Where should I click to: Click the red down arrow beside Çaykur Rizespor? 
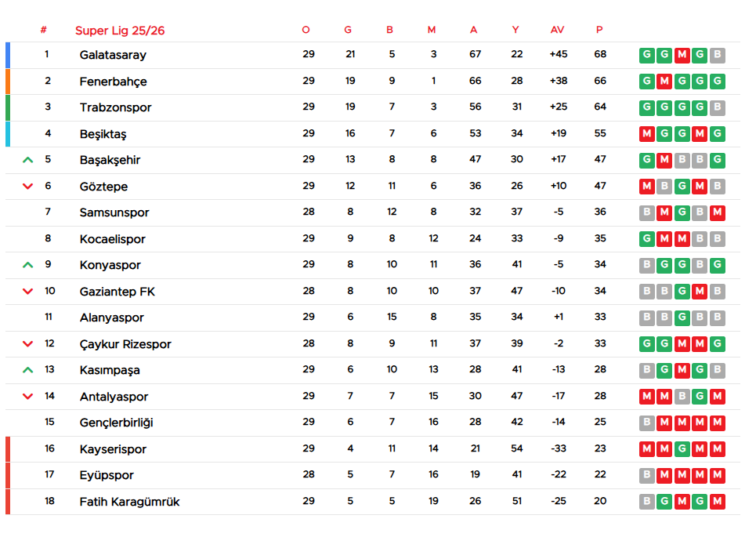pyautogui.click(x=28, y=344)
